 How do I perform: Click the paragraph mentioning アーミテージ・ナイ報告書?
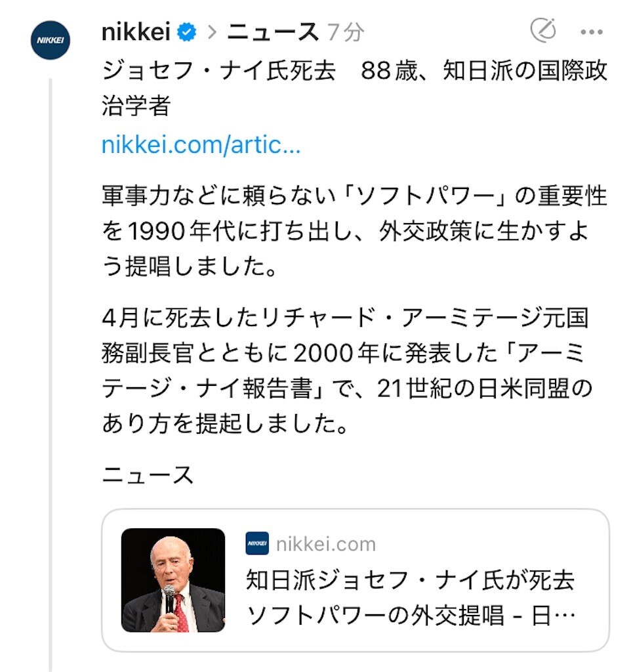point(347,371)
